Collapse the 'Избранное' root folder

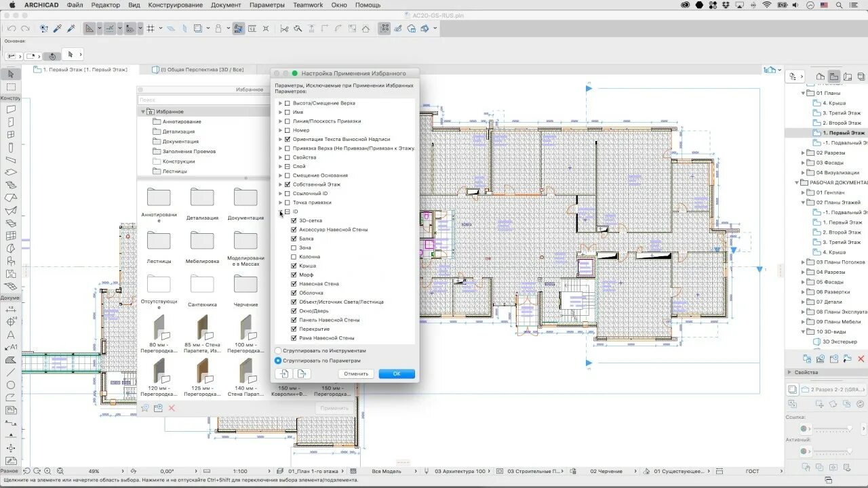coord(143,111)
